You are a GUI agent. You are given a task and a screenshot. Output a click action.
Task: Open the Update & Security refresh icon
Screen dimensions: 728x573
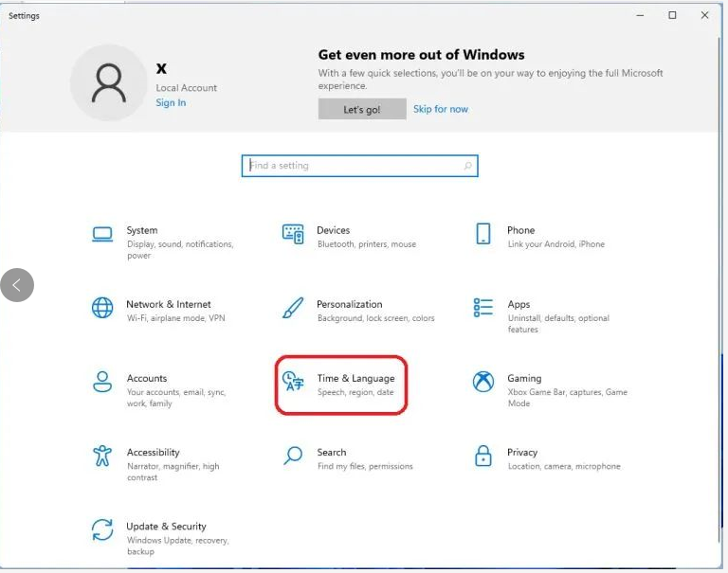coord(102,529)
